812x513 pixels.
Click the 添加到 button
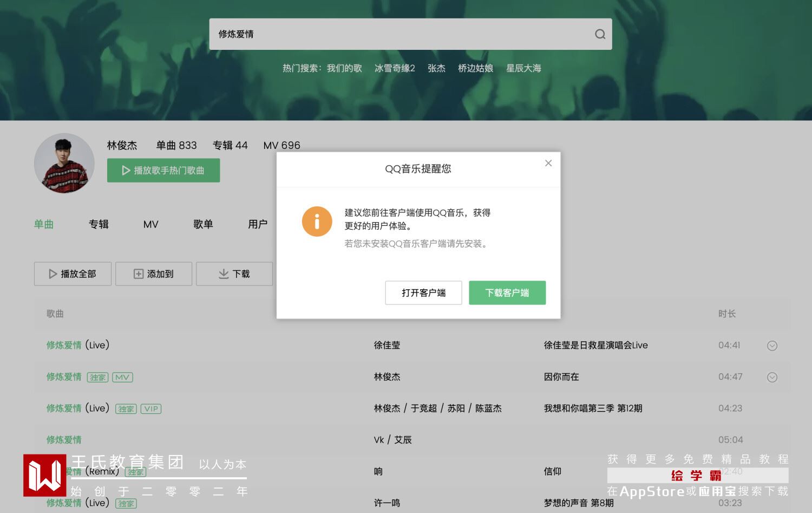(154, 274)
